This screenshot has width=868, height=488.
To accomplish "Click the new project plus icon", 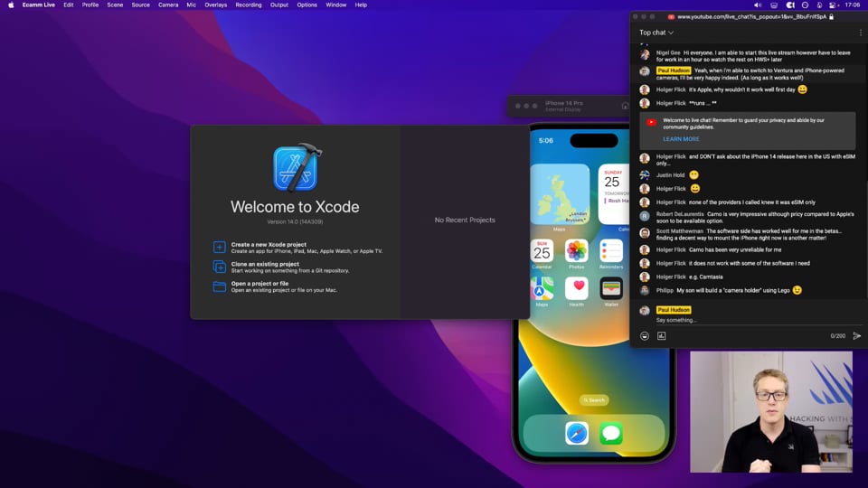I will (x=219, y=247).
